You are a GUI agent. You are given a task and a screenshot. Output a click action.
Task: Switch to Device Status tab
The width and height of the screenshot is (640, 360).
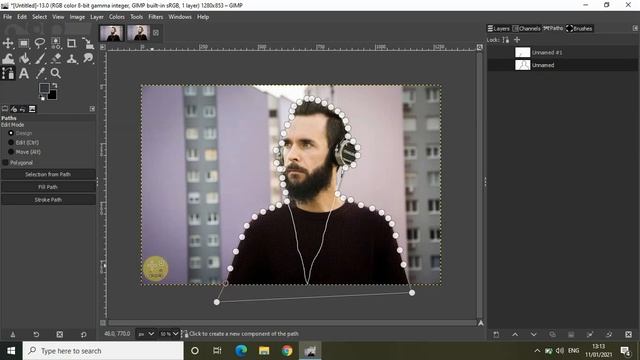(x=14, y=109)
